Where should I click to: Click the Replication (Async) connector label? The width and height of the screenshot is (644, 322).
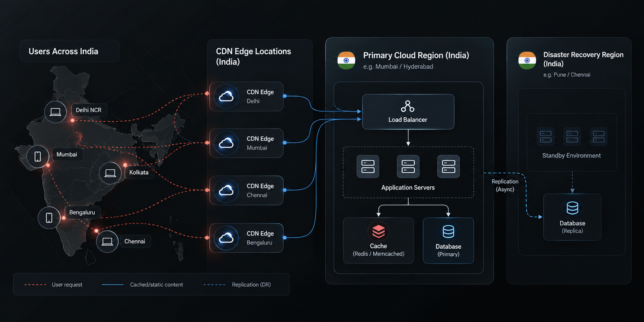coord(505,185)
